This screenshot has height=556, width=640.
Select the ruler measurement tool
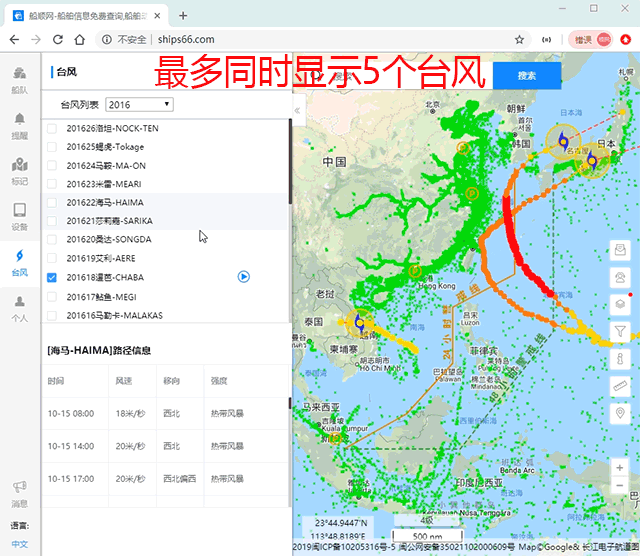[x=620, y=386]
